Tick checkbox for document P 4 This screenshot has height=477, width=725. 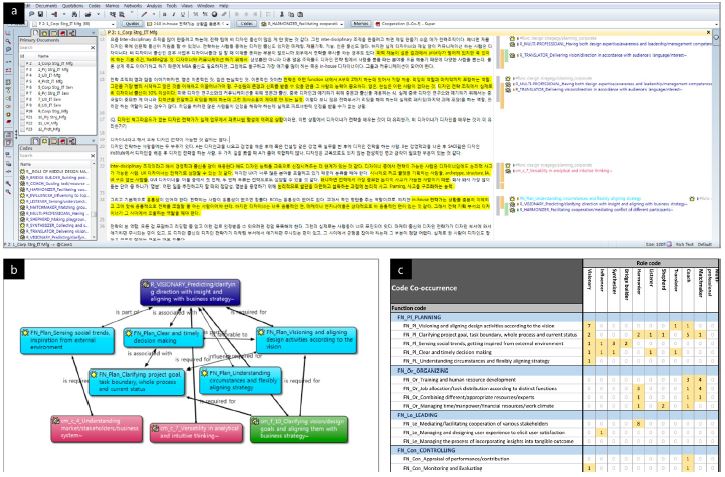coord(23,75)
